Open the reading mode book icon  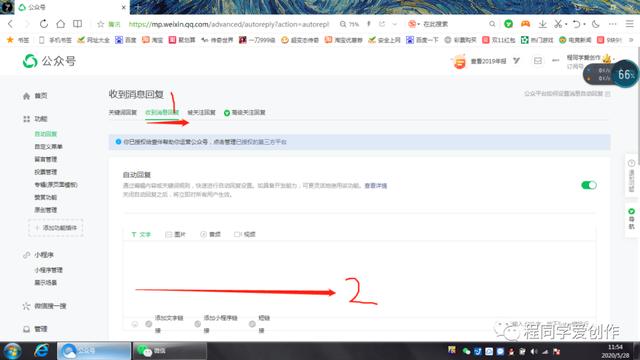77,24
